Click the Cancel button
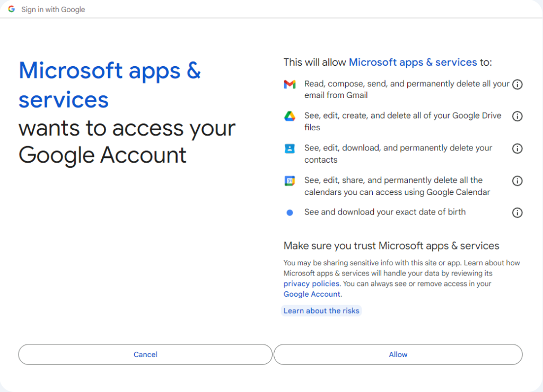 coord(145,354)
